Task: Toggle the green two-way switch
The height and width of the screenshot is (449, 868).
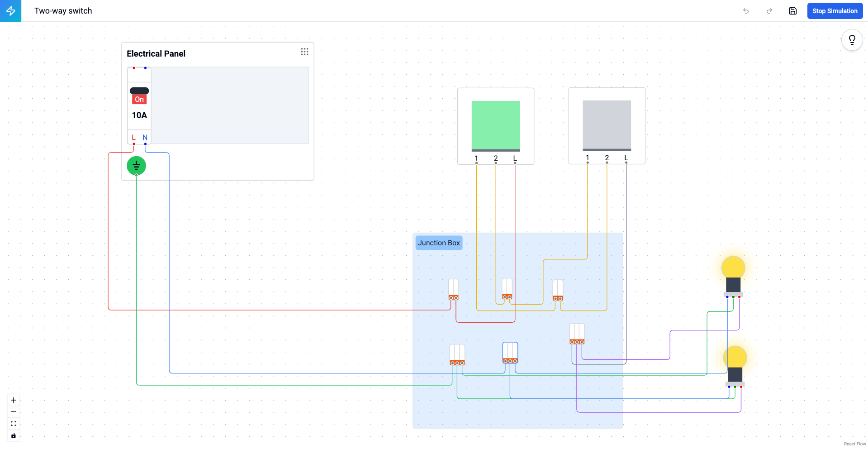Action: click(495, 125)
